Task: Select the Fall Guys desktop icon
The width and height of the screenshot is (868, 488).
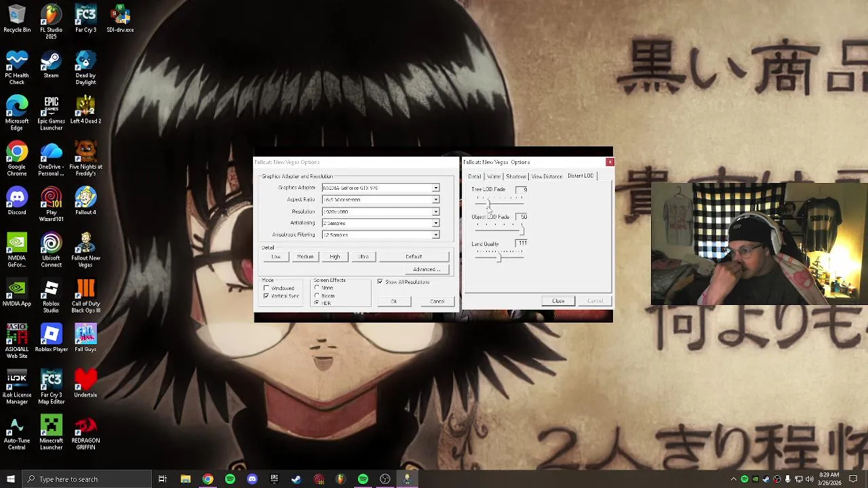Action: (85, 338)
